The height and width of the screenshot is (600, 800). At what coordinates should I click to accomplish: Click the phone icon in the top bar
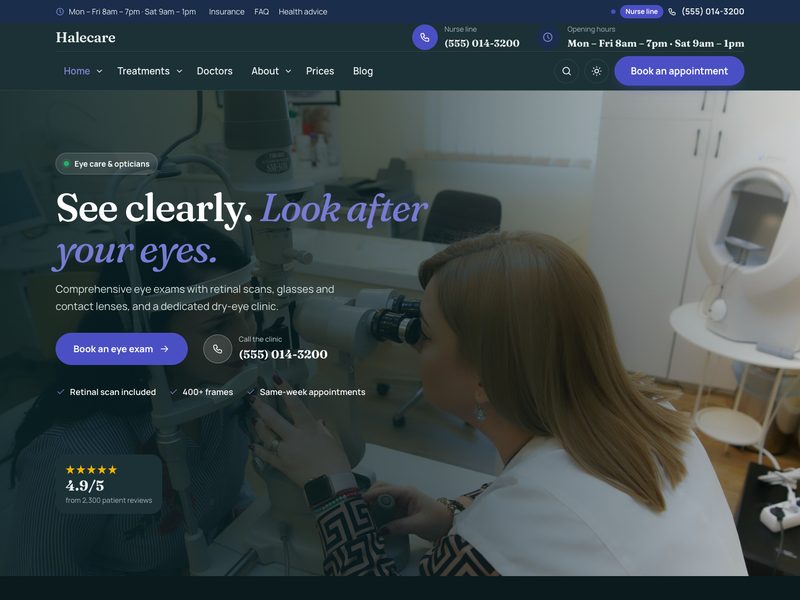(672, 12)
